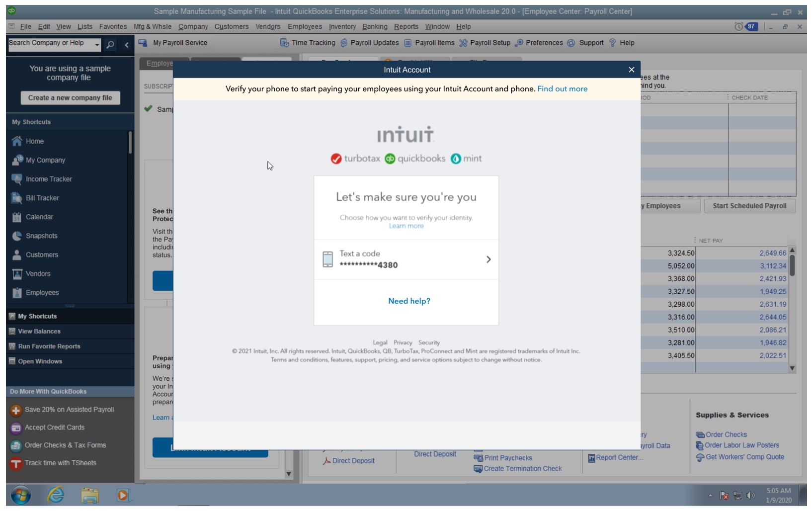Open the Customers shortcut icon

[x=17, y=255]
